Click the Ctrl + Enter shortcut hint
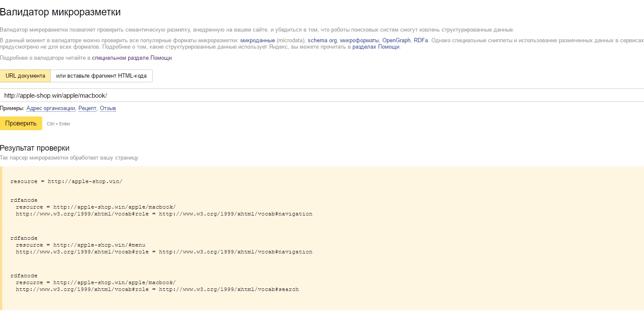 [58, 124]
